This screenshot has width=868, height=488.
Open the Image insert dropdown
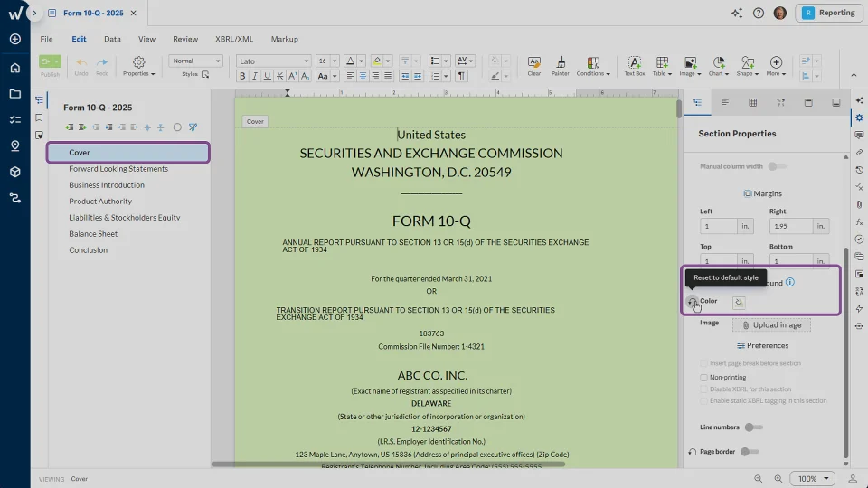[x=690, y=66]
